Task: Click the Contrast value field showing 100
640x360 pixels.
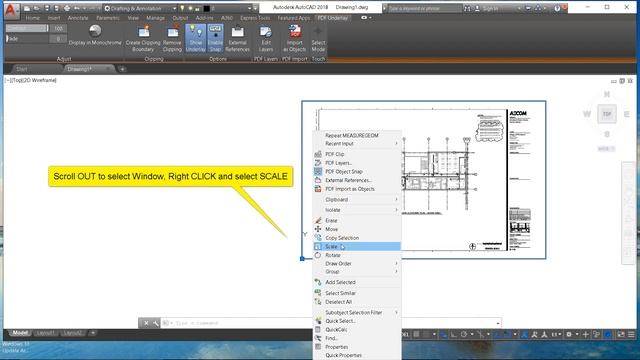Action: coord(58,28)
